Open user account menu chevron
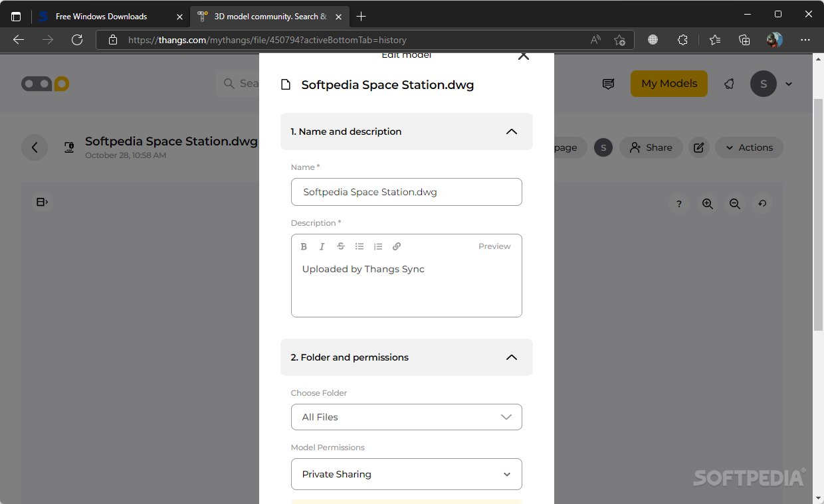 click(x=789, y=84)
